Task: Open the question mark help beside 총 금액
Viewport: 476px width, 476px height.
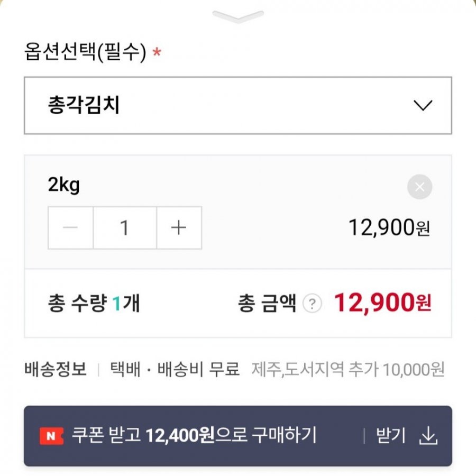Action: click(x=313, y=304)
